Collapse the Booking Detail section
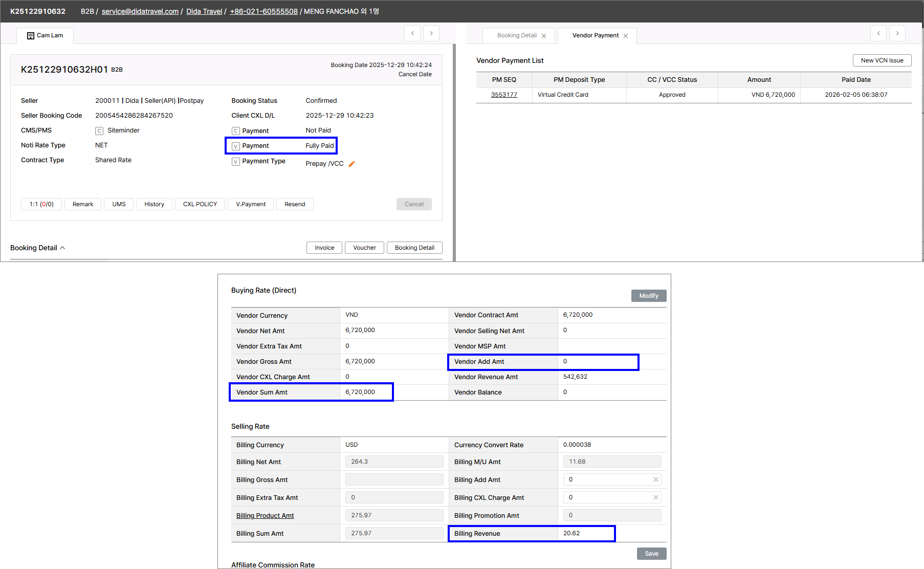The height and width of the screenshot is (569, 924). [x=62, y=248]
